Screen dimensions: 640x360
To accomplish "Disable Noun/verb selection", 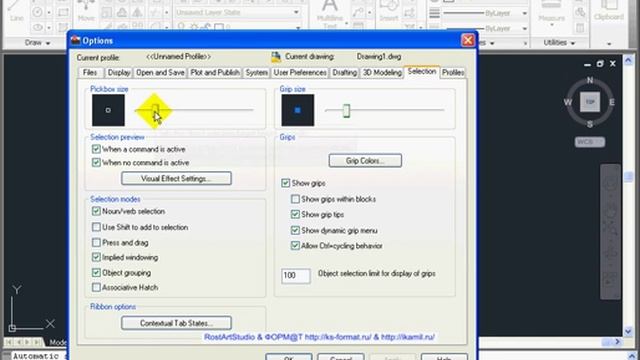I will [96, 211].
